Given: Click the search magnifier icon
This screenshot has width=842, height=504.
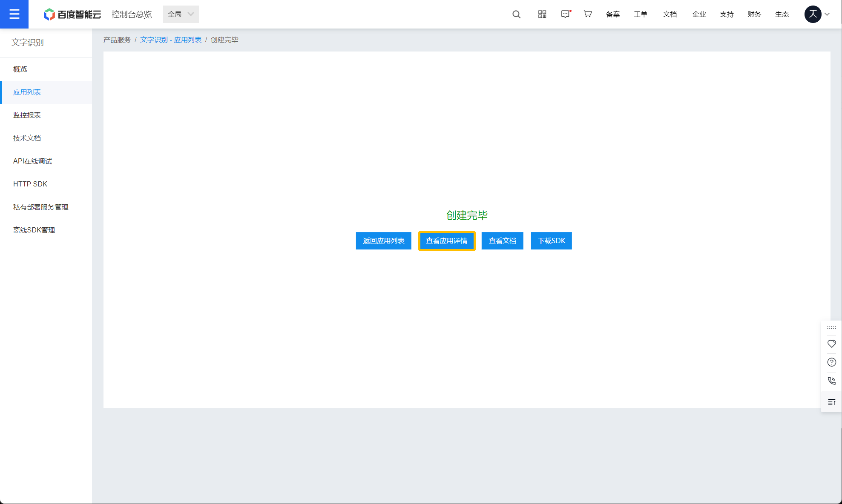Looking at the screenshot, I should click(516, 14).
